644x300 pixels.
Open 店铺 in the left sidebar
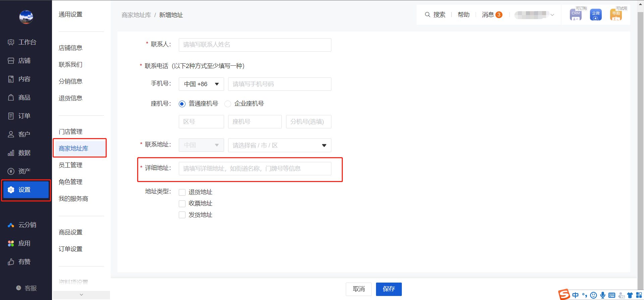point(19,61)
